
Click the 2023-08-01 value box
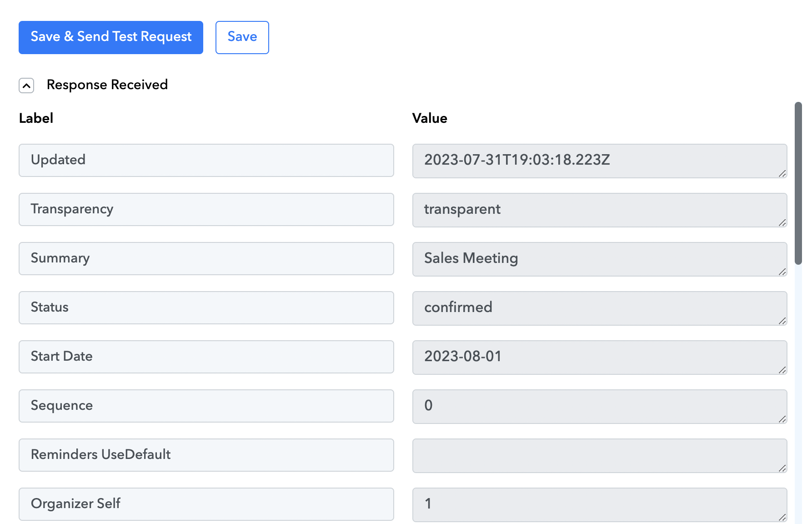tap(600, 358)
